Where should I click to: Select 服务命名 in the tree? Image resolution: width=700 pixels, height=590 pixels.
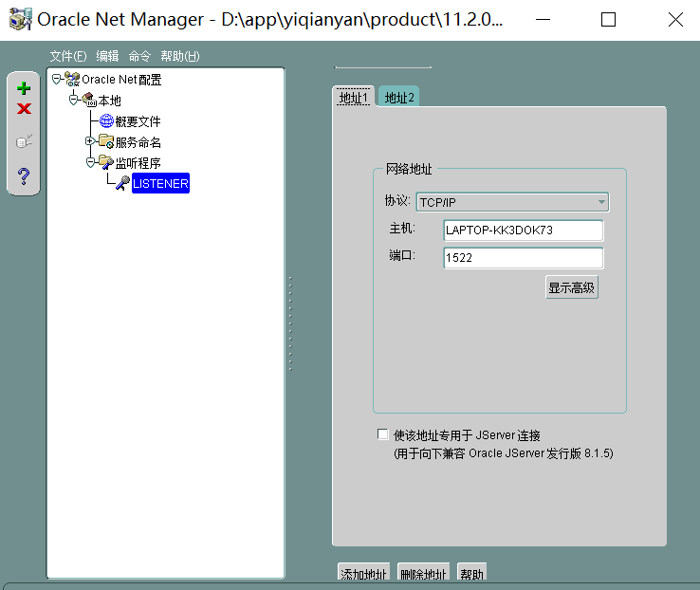tap(138, 142)
